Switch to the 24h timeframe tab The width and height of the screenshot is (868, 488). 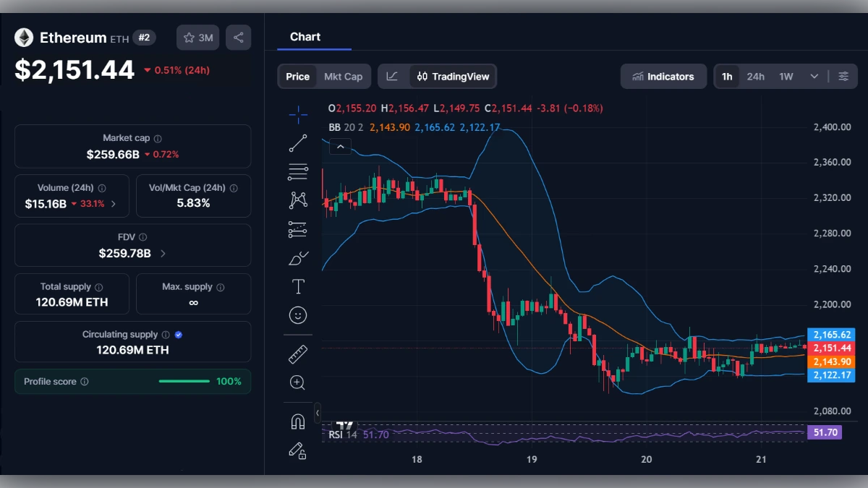(755, 76)
